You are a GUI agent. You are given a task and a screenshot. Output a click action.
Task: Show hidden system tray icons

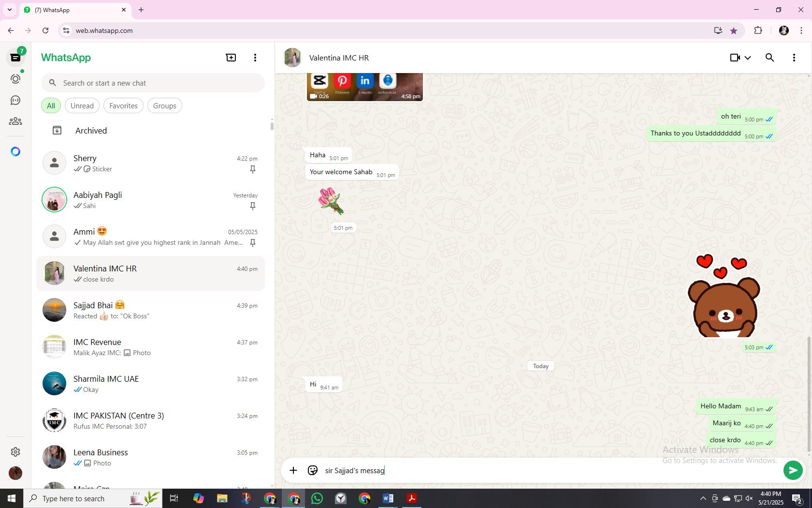pyautogui.click(x=703, y=498)
